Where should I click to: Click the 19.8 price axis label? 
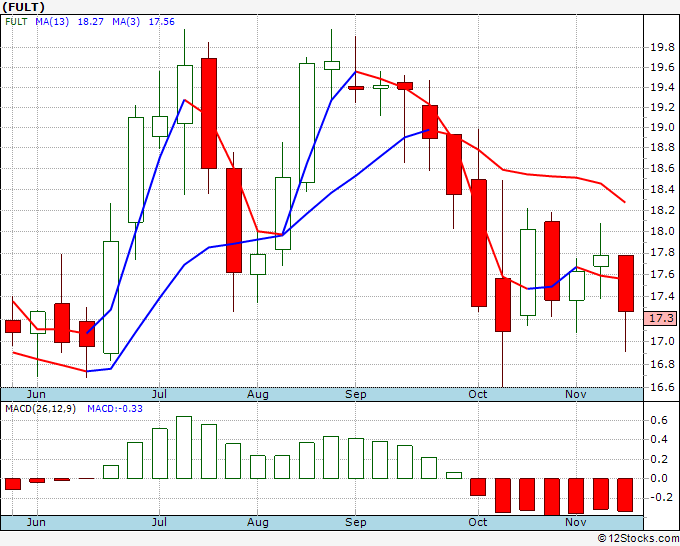point(662,47)
